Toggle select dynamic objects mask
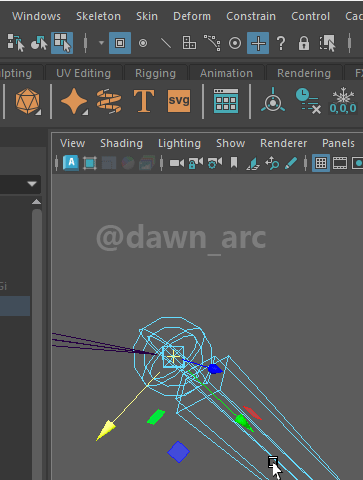Image resolution: width=363 pixels, height=480 pixels. coord(235,43)
